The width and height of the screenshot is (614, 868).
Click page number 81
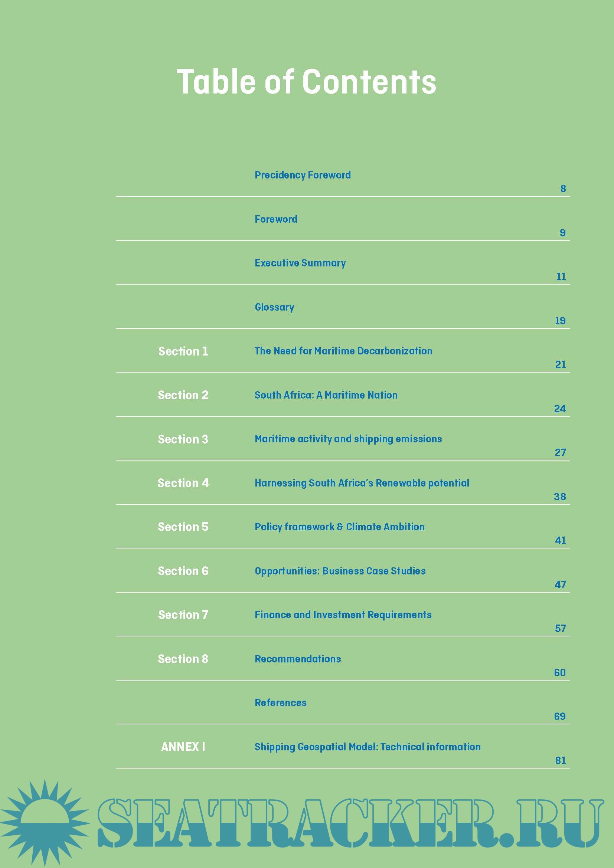(560, 760)
